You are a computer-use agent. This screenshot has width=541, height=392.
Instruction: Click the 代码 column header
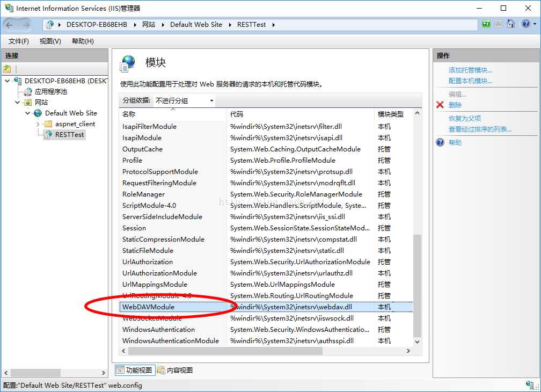click(301, 114)
